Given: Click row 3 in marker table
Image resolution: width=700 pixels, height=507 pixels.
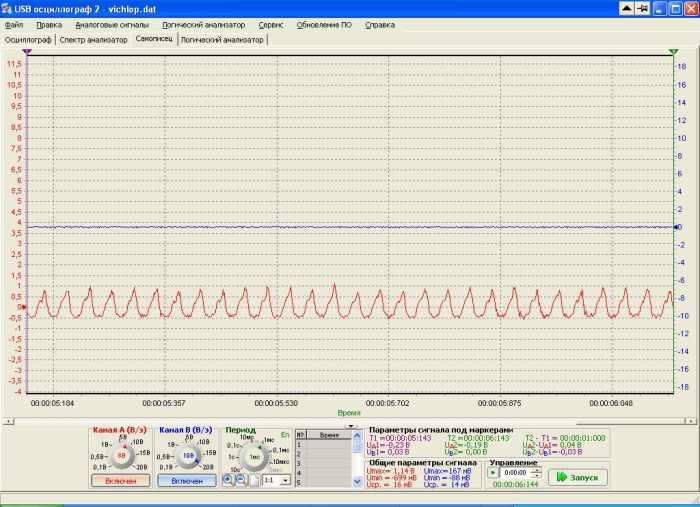Looking at the screenshot, I should [324, 464].
